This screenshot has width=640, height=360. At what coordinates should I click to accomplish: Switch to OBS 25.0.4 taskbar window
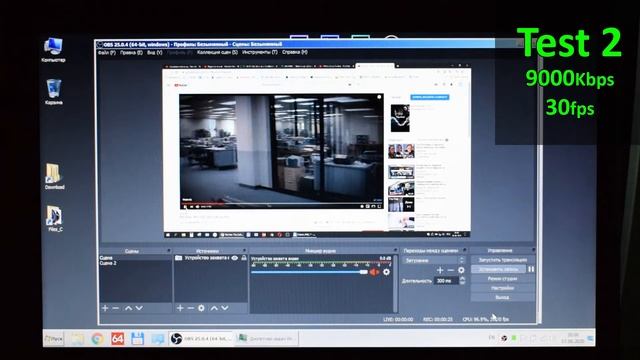201,339
